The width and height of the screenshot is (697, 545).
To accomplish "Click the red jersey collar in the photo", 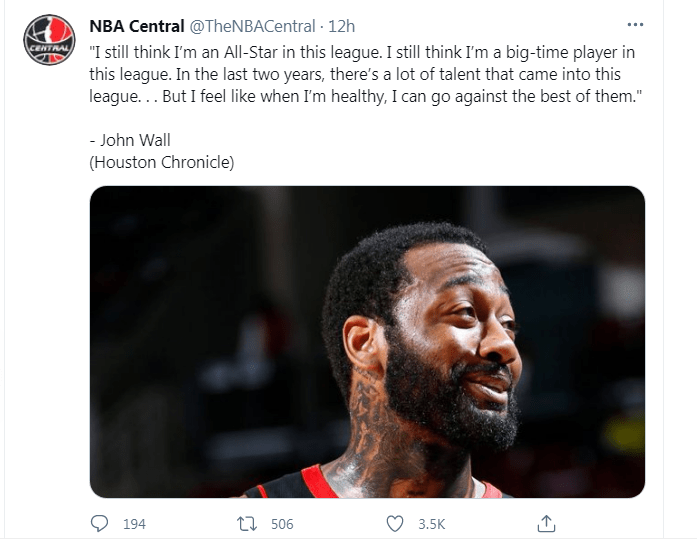I will click(x=316, y=482).
